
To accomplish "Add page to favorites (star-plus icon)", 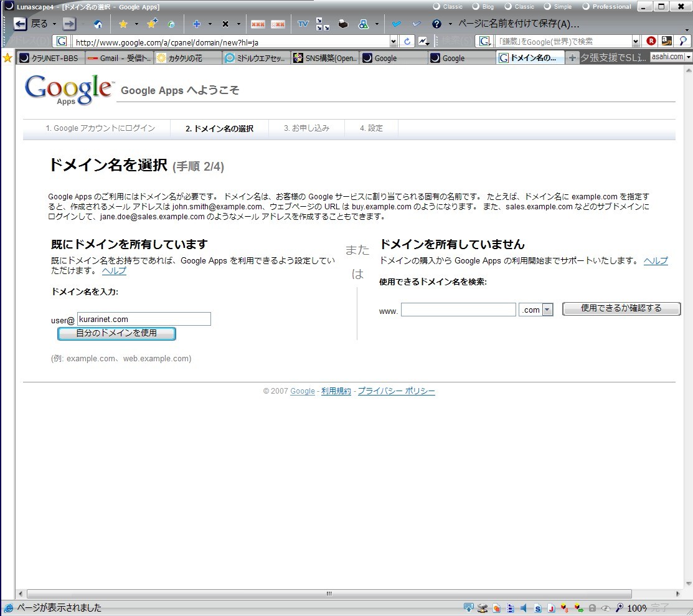I will point(152,24).
